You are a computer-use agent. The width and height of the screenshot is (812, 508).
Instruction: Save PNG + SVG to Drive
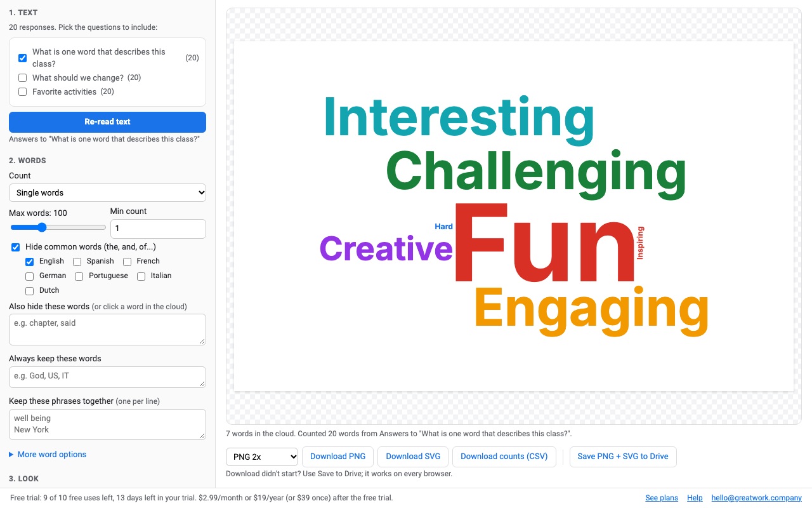(623, 457)
